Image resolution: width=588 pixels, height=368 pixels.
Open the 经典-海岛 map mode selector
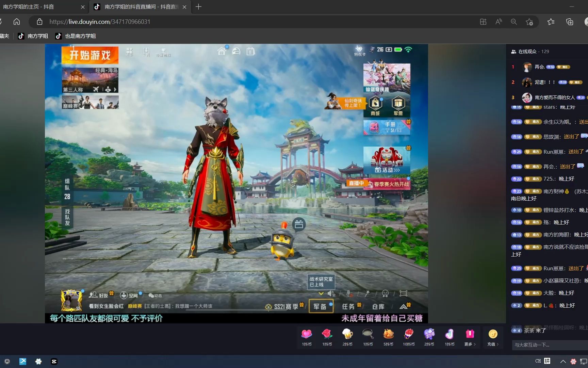[x=90, y=80]
